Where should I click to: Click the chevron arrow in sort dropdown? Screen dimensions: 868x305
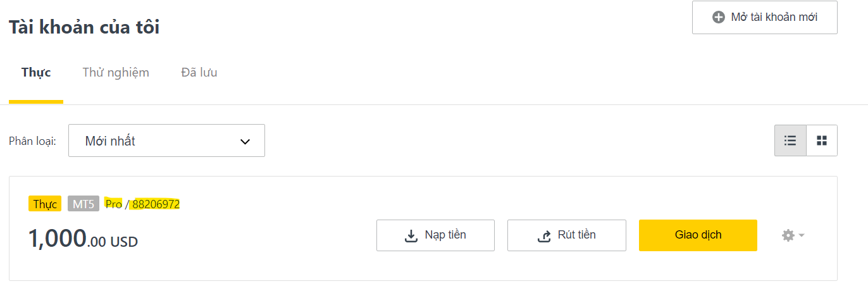(245, 141)
